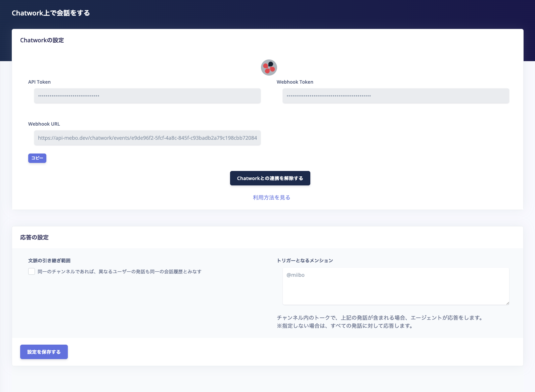Click the Webhook Token label

[x=295, y=82]
